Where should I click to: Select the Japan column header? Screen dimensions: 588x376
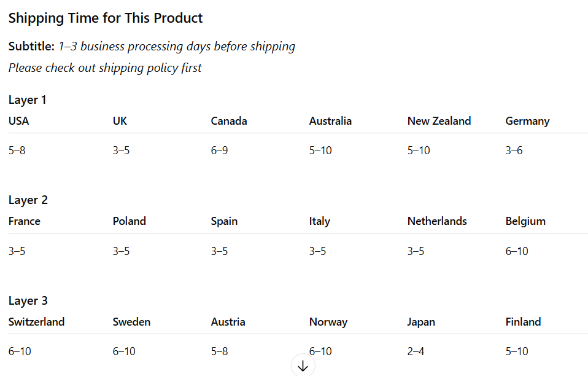coord(421,322)
